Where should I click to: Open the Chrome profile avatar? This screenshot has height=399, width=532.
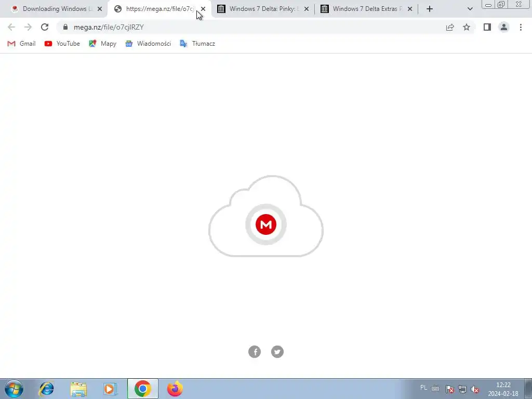504,27
